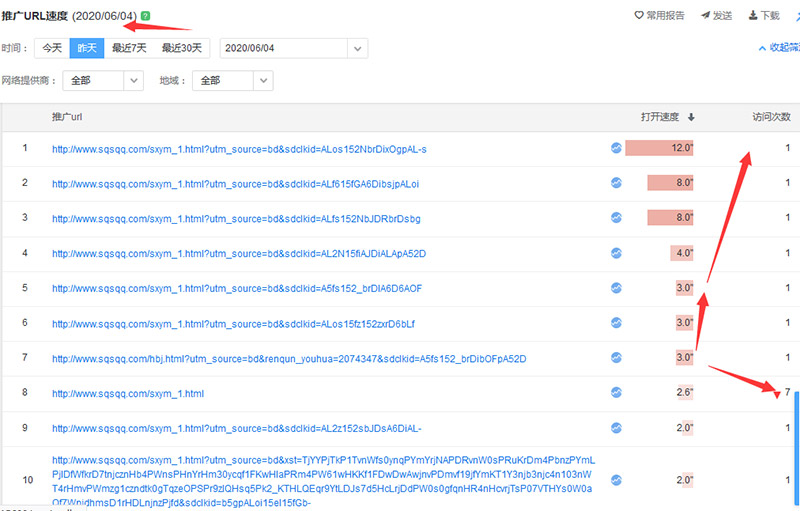Open the 2020/06/04 date dropdown
Screen dimensions: 800x511
tap(356, 47)
